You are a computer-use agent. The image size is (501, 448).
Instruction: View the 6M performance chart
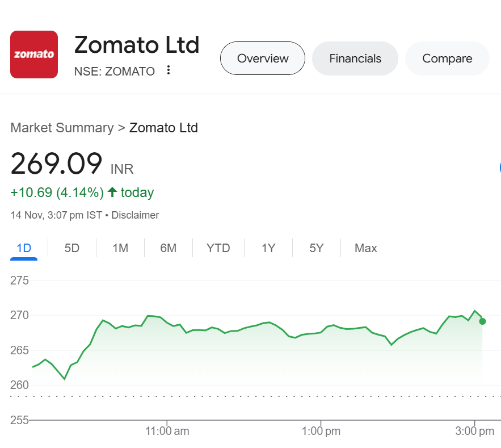[168, 248]
